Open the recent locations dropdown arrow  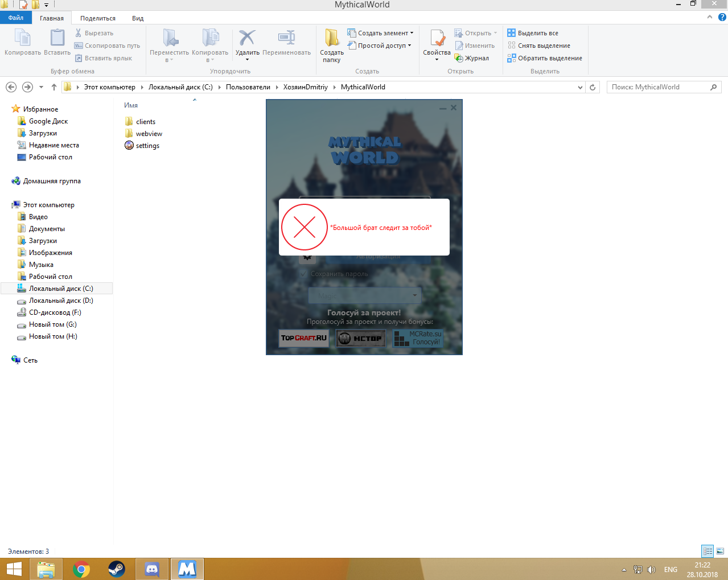click(41, 87)
